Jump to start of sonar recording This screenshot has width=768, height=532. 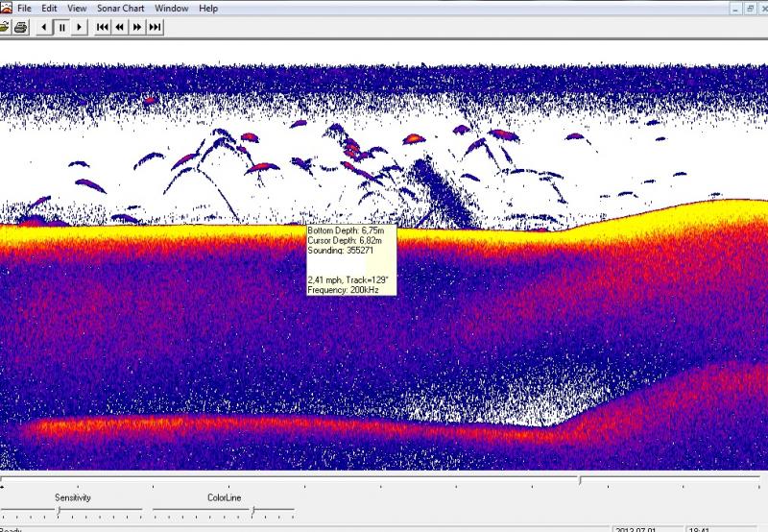pos(103,27)
